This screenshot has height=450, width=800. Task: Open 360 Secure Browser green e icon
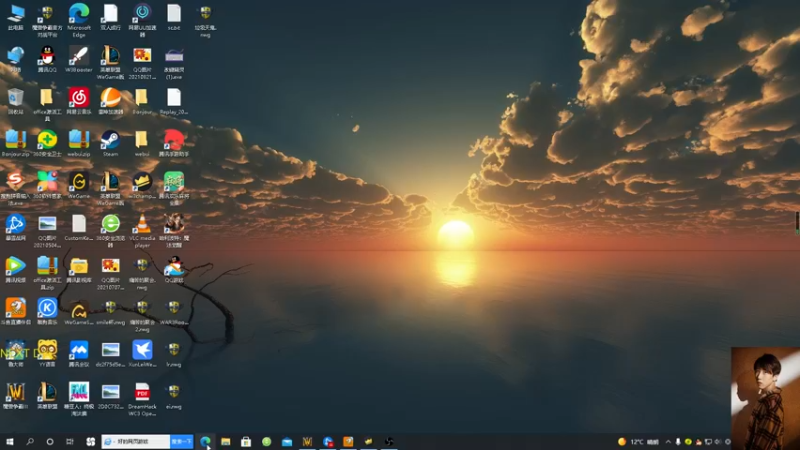click(110, 231)
